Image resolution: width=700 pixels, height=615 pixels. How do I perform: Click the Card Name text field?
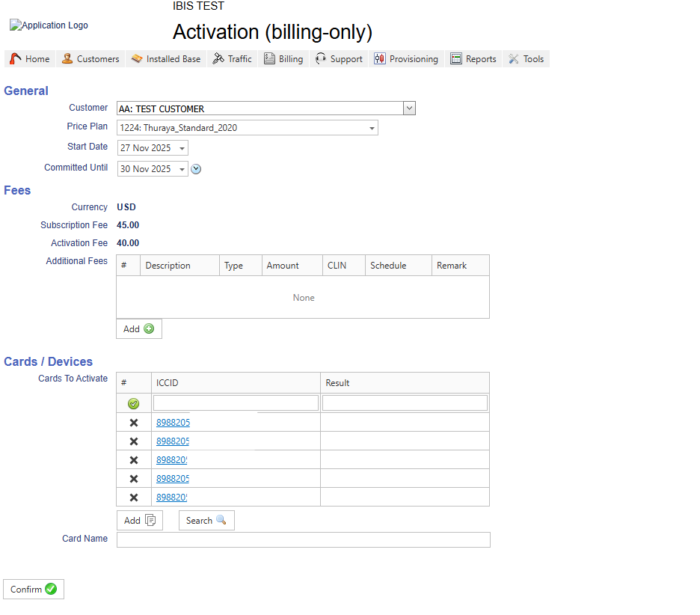[303, 539]
